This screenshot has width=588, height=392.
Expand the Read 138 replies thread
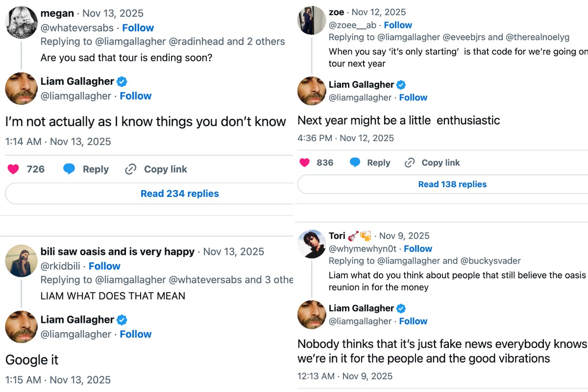tap(452, 184)
